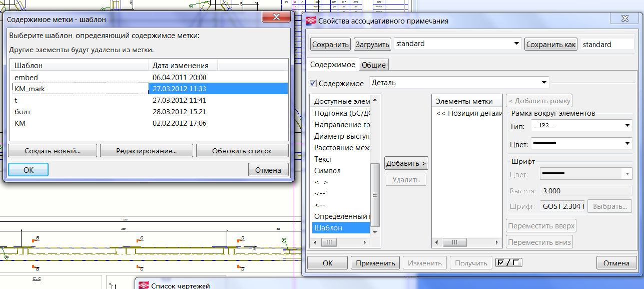644x289 pixels.
Task: Select the <--' element in list
Action: [340, 193]
